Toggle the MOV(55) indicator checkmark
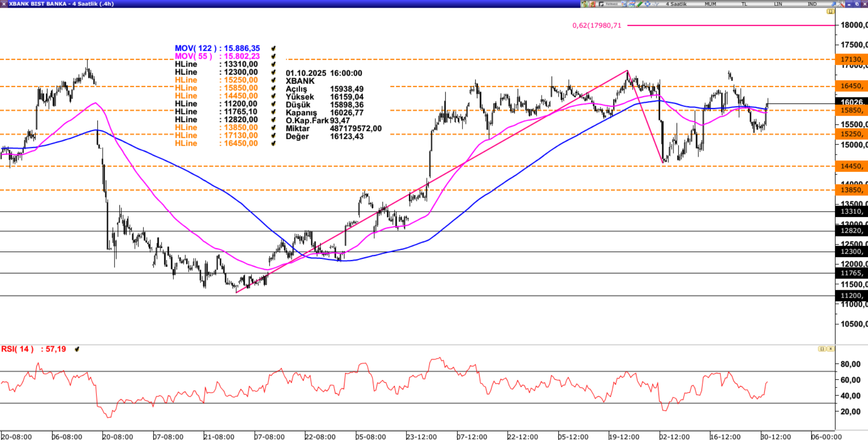 pyautogui.click(x=273, y=57)
